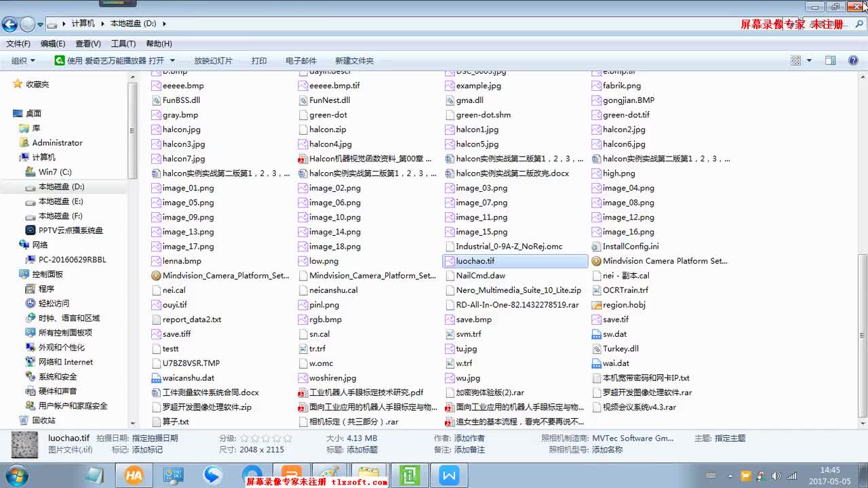
Task: Open the HA Halcon taskbar icon
Action: click(x=134, y=476)
